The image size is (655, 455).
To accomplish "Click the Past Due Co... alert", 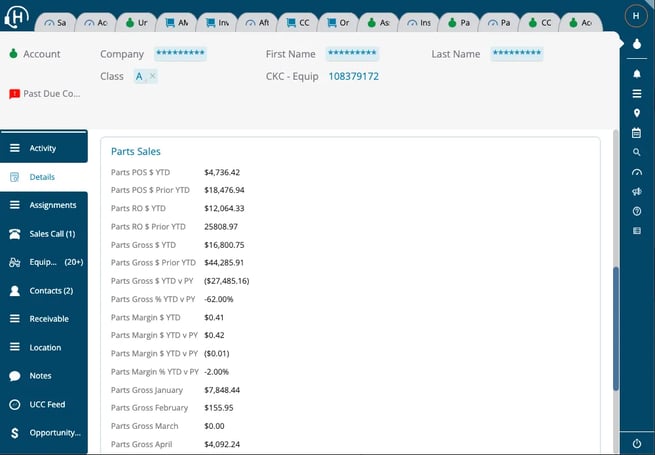I will click(44, 94).
